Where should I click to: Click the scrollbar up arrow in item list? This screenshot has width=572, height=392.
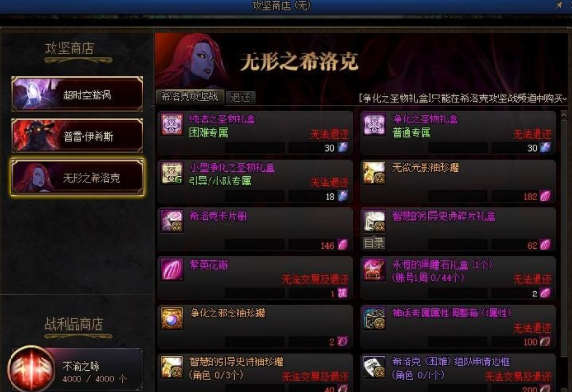(564, 115)
